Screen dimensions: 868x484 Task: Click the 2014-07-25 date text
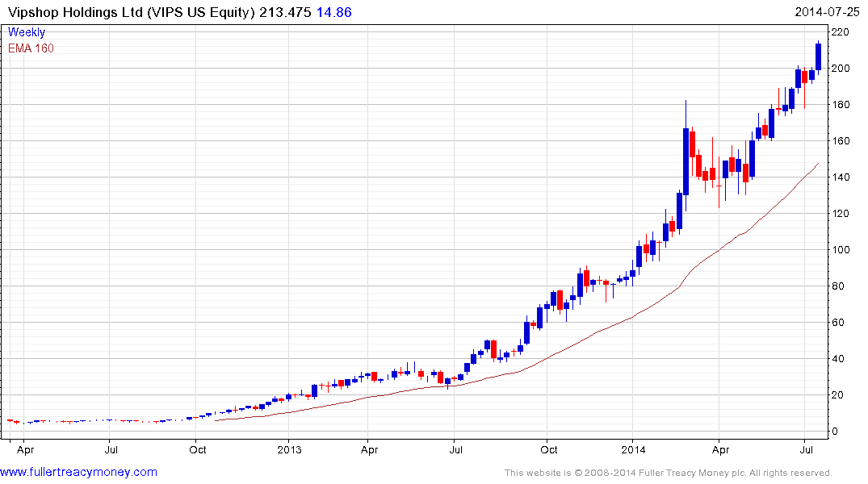(825, 12)
